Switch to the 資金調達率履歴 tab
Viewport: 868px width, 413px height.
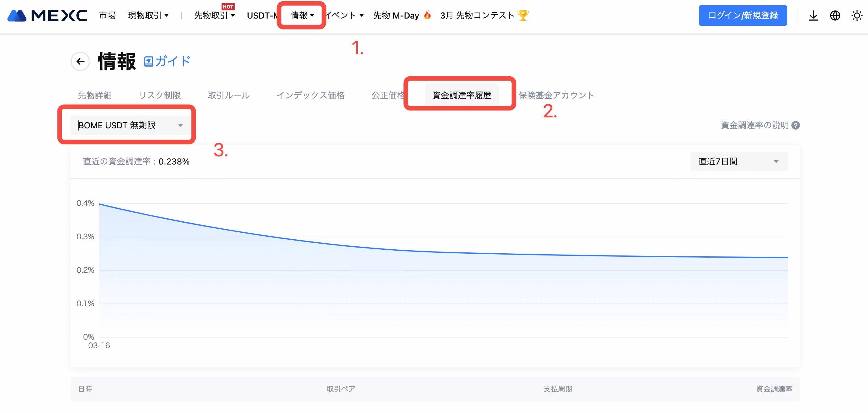pyautogui.click(x=461, y=95)
